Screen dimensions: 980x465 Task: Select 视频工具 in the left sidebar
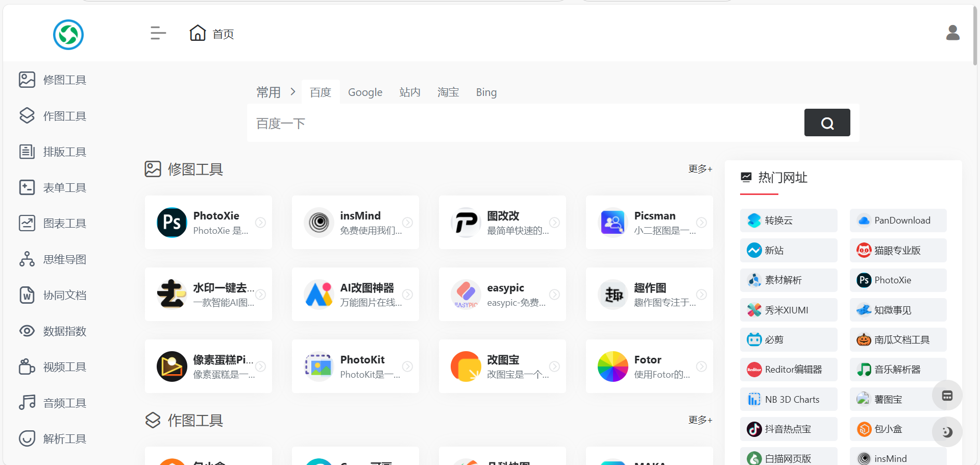click(x=53, y=366)
